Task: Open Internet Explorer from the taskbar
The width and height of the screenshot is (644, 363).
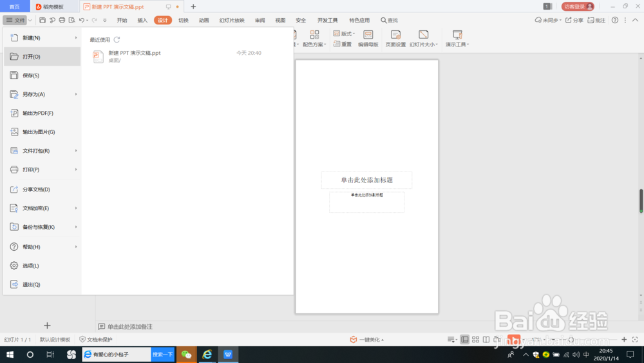Action: click(x=207, y=355)
